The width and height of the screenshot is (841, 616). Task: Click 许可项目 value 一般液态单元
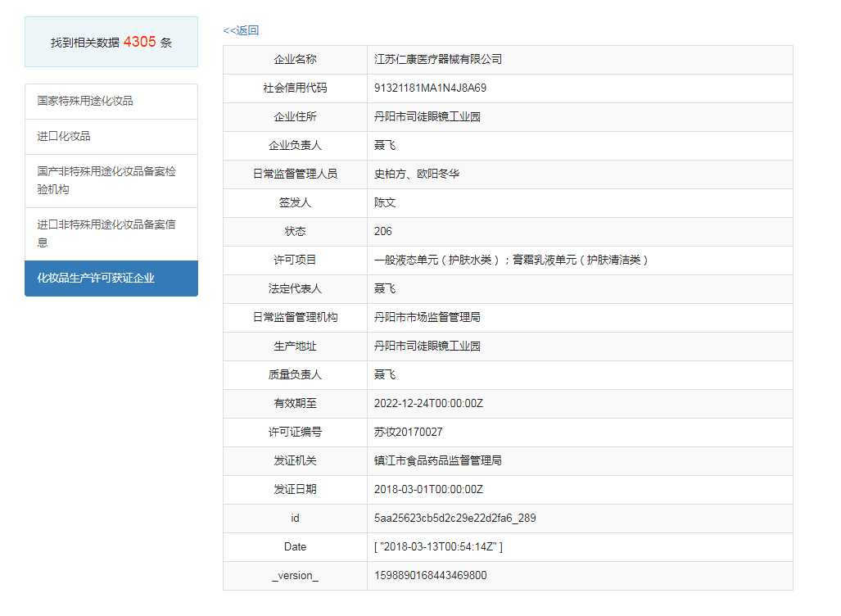click(x=511, y=260)
